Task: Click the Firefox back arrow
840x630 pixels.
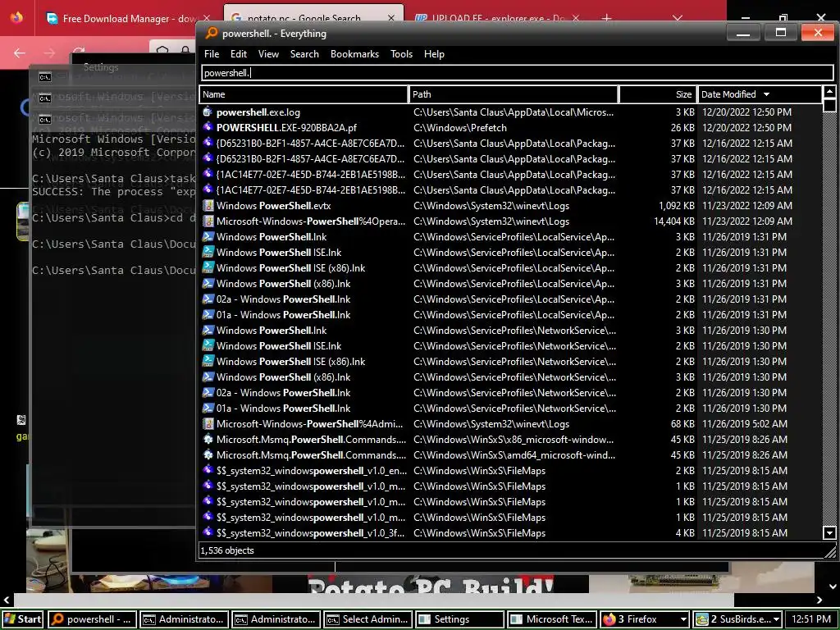Action: 20,53
